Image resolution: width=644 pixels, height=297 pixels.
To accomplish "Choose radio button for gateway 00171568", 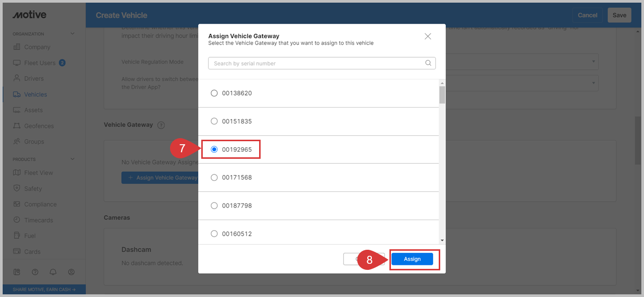I will pyautogui.click(x=214, y=177).
